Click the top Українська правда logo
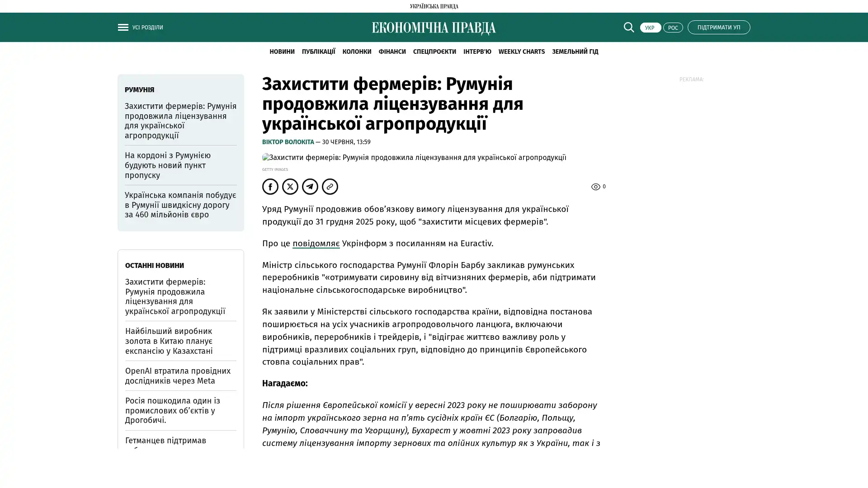The image size is (868, 488). click(x=434, y=6)
